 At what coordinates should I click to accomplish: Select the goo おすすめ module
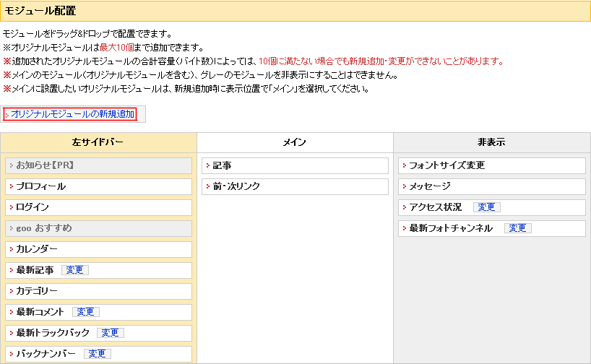pyautogui.click(x=98, y=229)
